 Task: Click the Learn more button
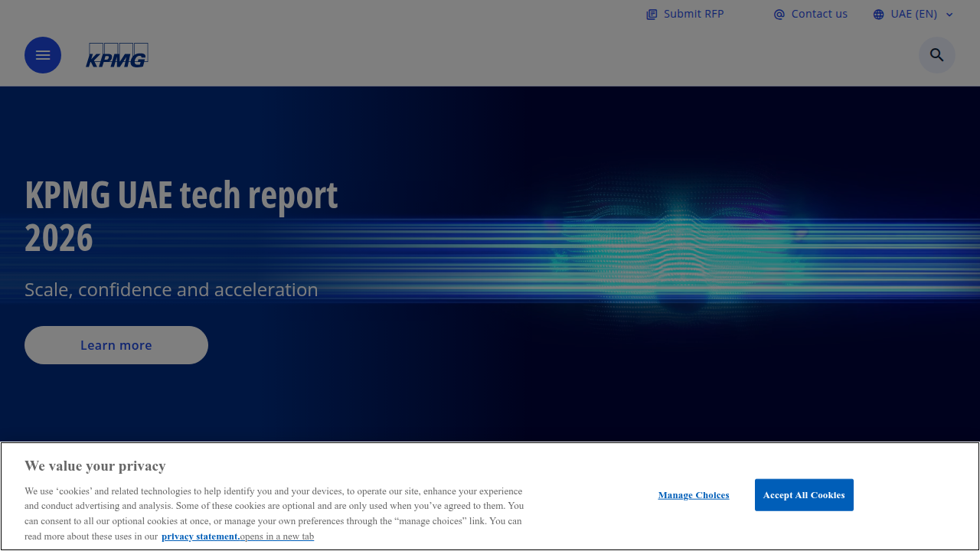(116, 345)
